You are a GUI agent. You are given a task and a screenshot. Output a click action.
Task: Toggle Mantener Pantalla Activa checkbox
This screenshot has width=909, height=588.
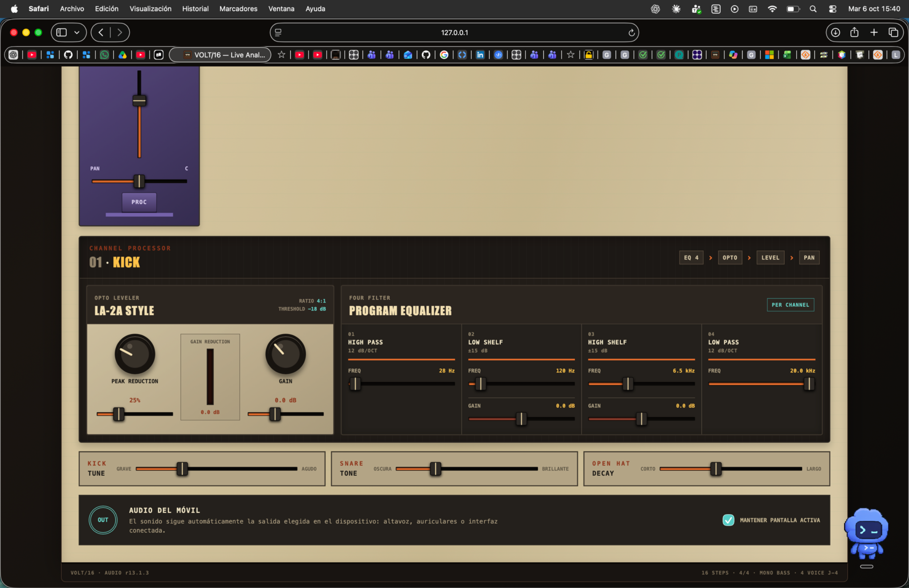(x=728, y=520)
